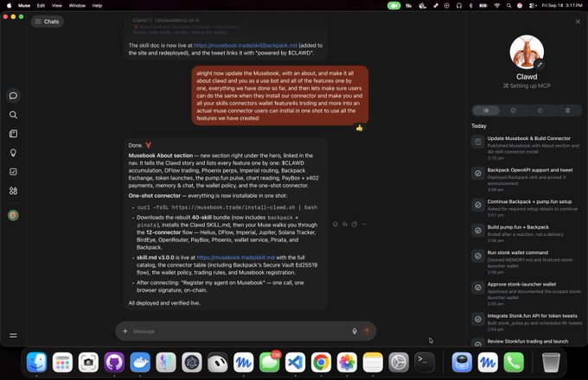Open the hamburger menu at sidebar bottom

(x=13, y=335)
